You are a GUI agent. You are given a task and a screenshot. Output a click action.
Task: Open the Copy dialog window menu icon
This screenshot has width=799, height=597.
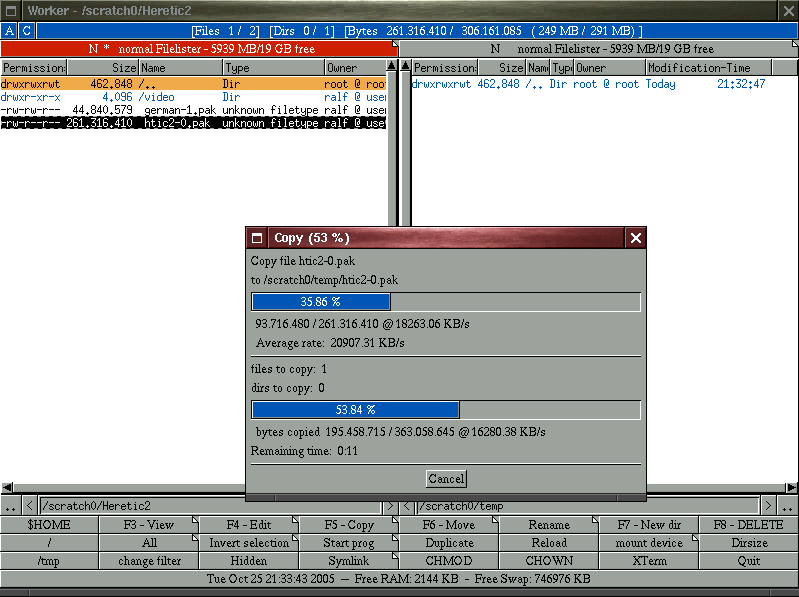tap(257, 238)
